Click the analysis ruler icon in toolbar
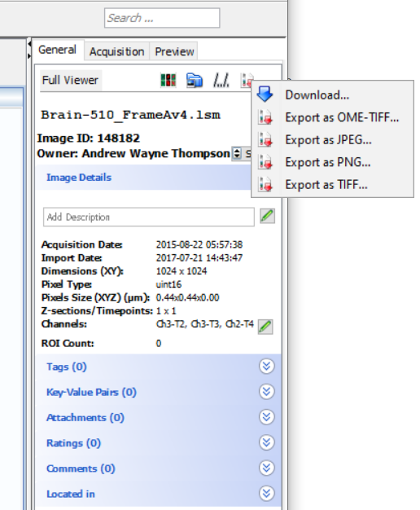Viewport: 420px width, 510px height. (221, 81)
